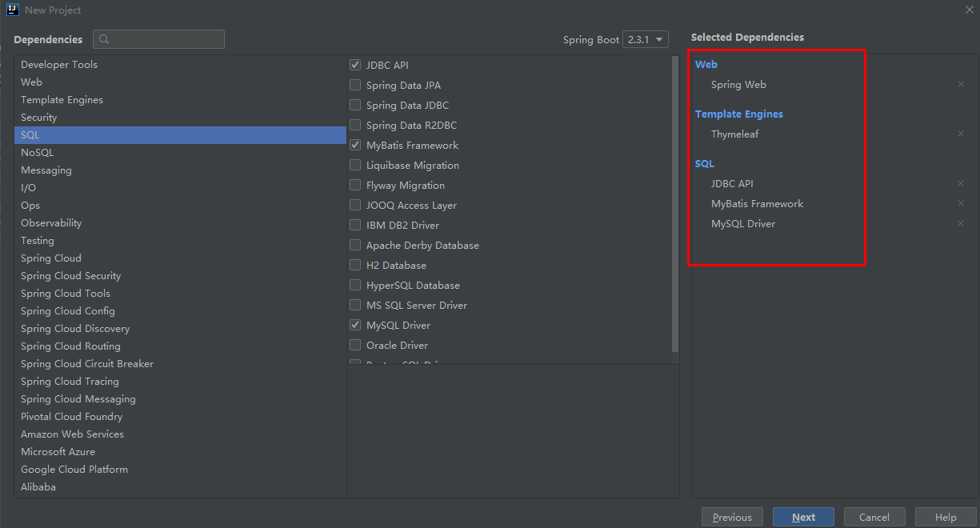Screen dimensions: 980x528
Task: Enable Spring Data JDBC dependency
Action: tap(355, 105)
